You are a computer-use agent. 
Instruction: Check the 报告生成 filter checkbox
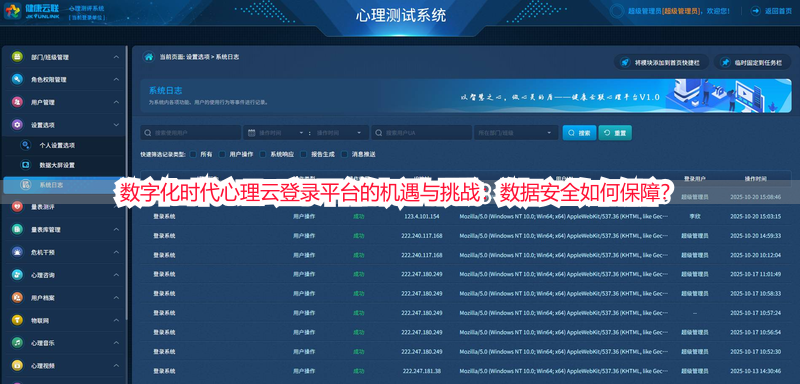tap(304, 154)
